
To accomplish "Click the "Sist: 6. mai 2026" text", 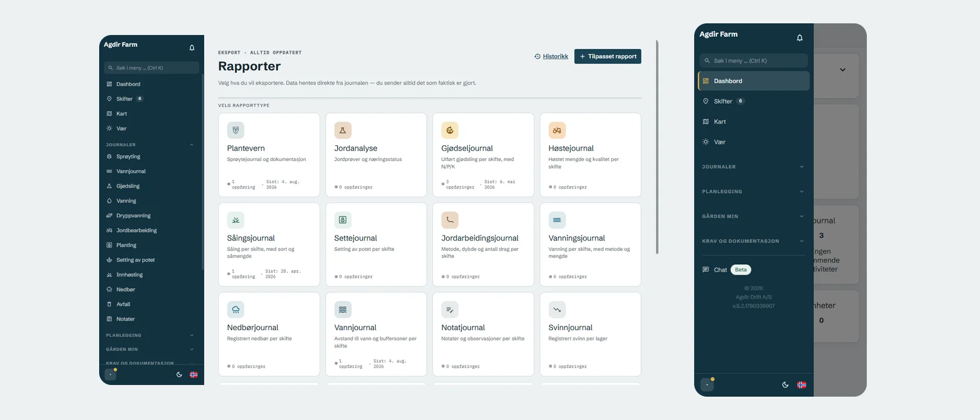I will point(500,184).
